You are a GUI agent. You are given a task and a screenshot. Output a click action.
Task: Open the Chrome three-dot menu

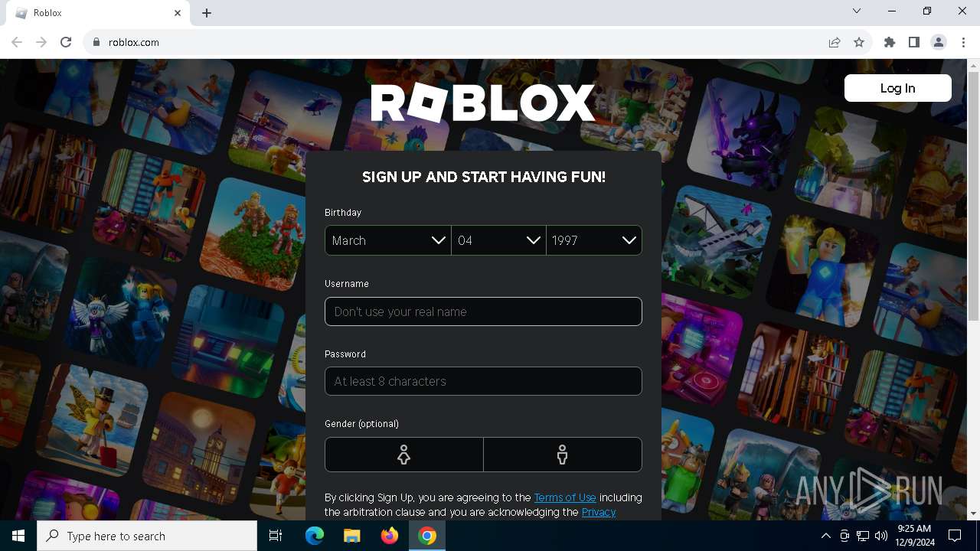coord(964,42)
